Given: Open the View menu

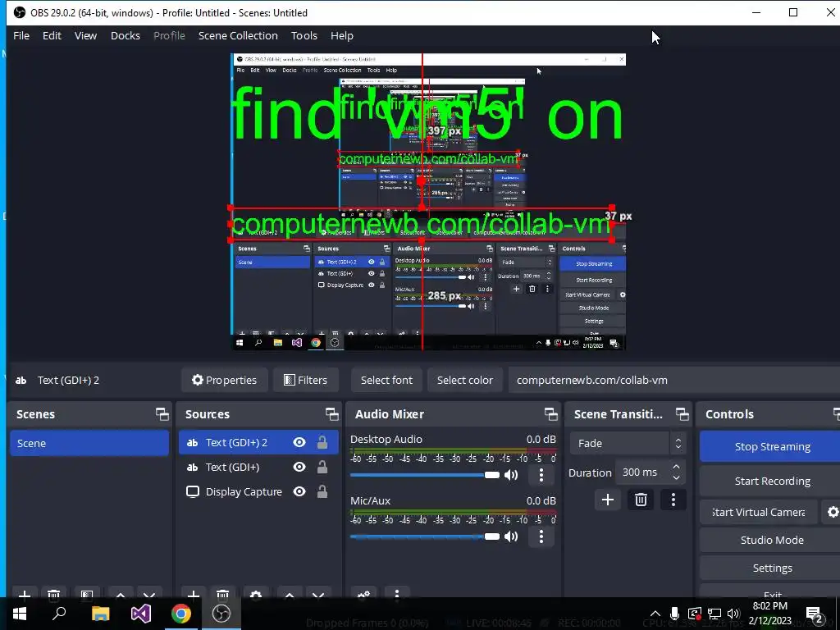Looking at the screenshot, I should click(85, 35).
